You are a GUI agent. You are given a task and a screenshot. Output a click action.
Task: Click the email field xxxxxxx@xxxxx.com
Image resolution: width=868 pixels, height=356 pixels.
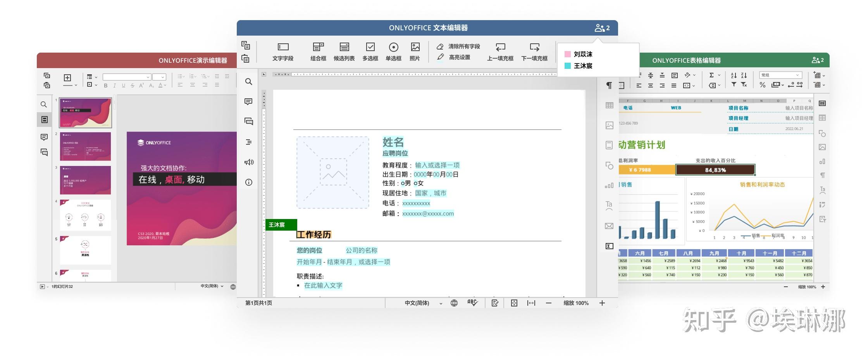click(428, 214)
